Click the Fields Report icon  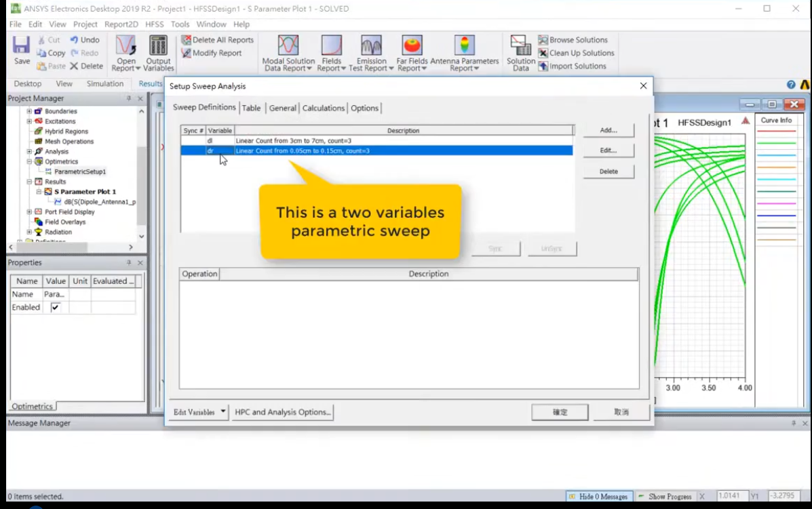click(332, 45)
